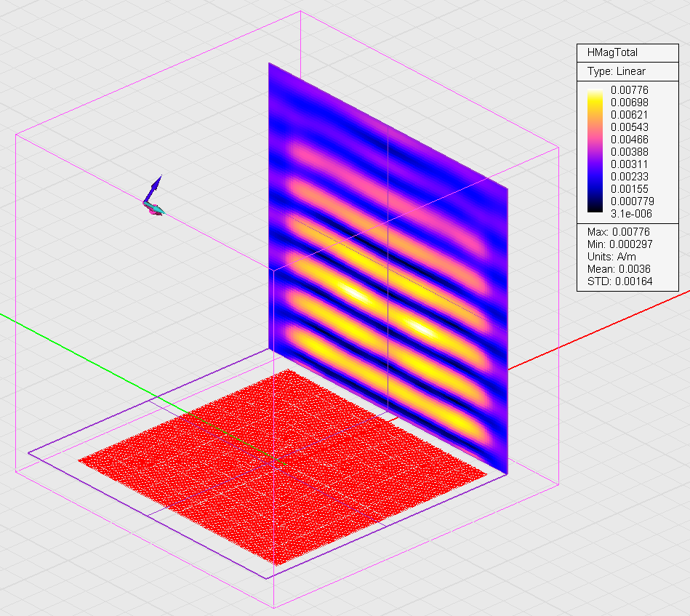Select the 3.1e-006 bottom legend value

(x=630, y=213)
